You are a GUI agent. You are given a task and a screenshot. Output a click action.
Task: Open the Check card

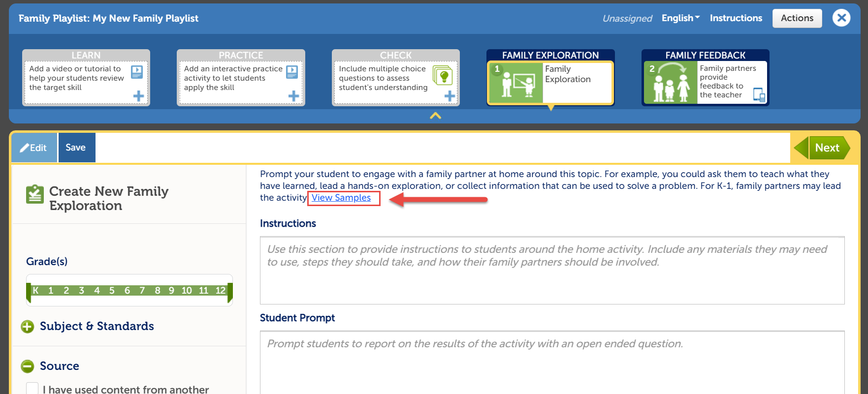click(x=396, y=77)
